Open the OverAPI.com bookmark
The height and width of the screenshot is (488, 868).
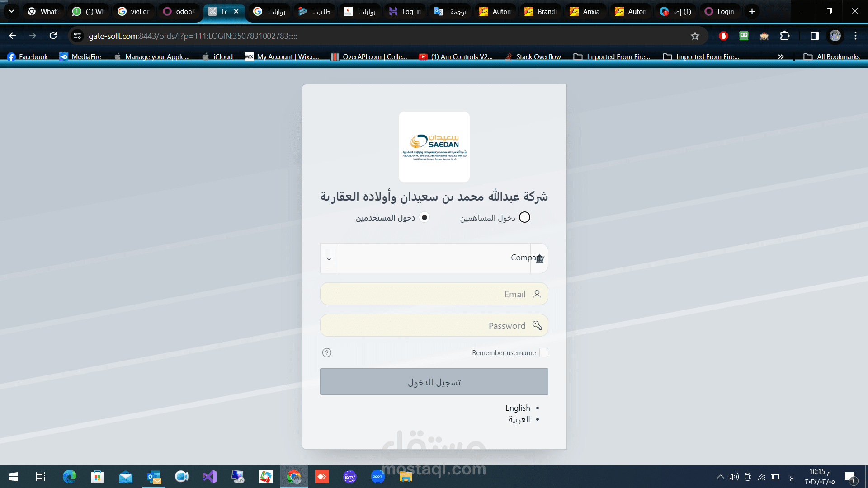point(369,56)
